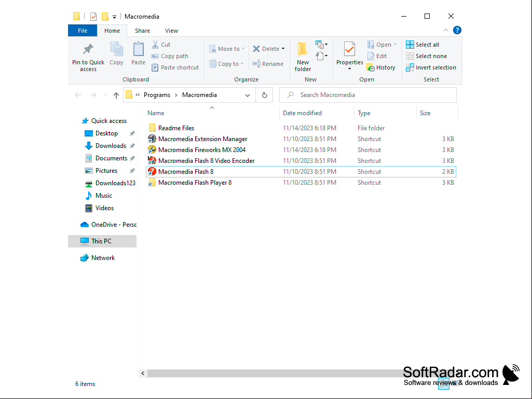Click Select all
The width and height of the screenshot is (532, 399).
click(x=422, y=45)
